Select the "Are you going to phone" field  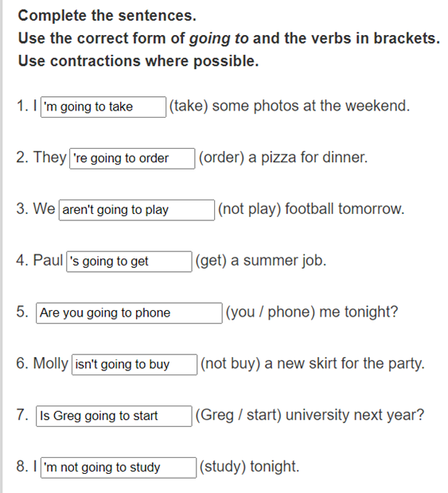(129, 313)
